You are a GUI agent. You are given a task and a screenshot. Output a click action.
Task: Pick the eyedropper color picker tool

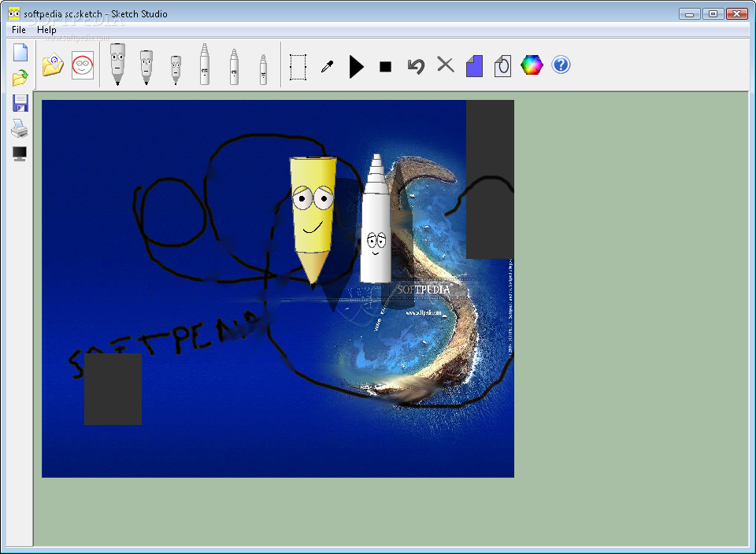click(x=328, y=66)
